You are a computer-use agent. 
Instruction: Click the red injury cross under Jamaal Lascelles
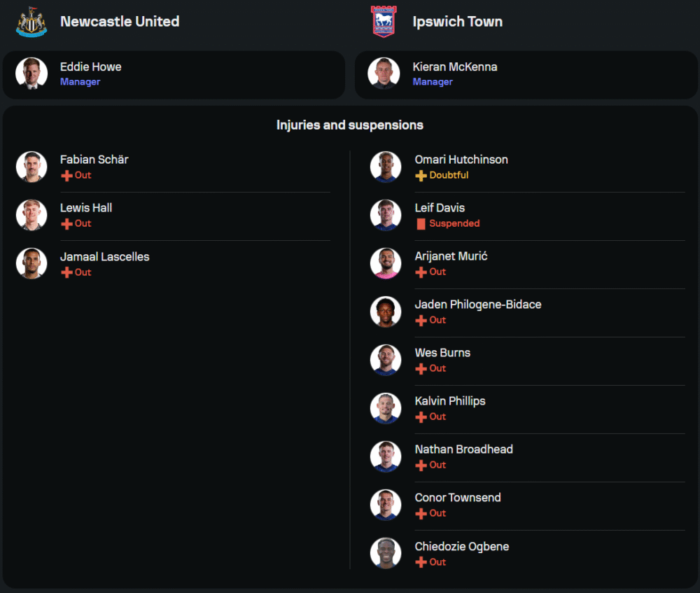[66, 272]
